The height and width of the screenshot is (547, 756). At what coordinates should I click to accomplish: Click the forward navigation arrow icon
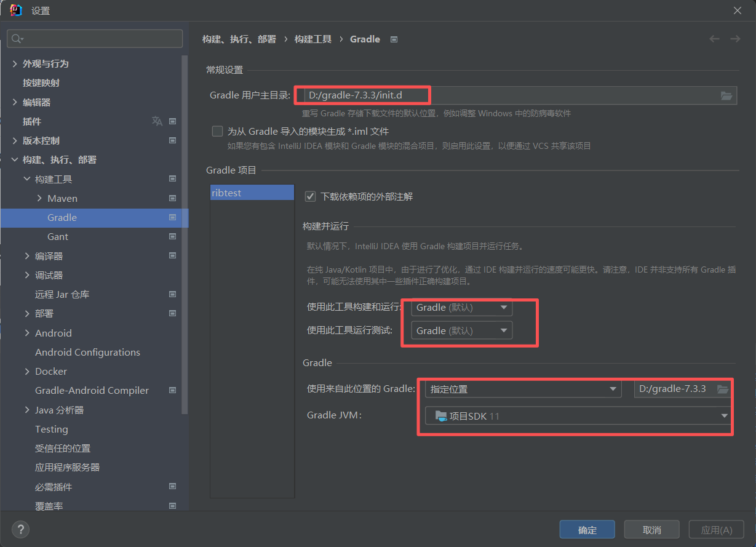pos(735,39)
